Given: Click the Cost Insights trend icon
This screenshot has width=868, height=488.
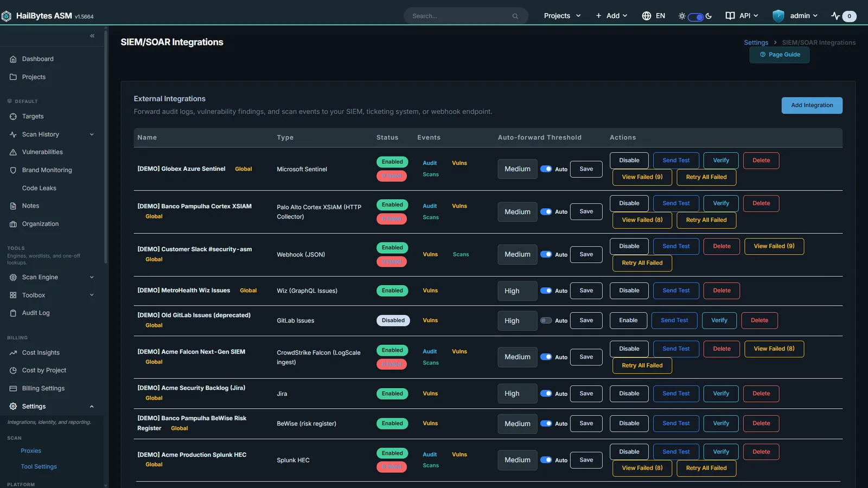Looking at the screenshot, I should pyautogui.click(x=13, y=352).
